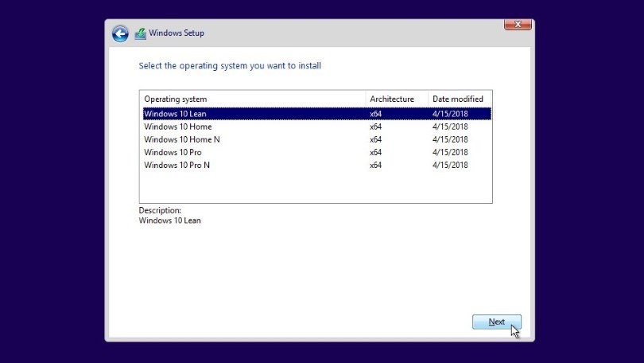Choose Windows 10 Home edition

[177, 127]
